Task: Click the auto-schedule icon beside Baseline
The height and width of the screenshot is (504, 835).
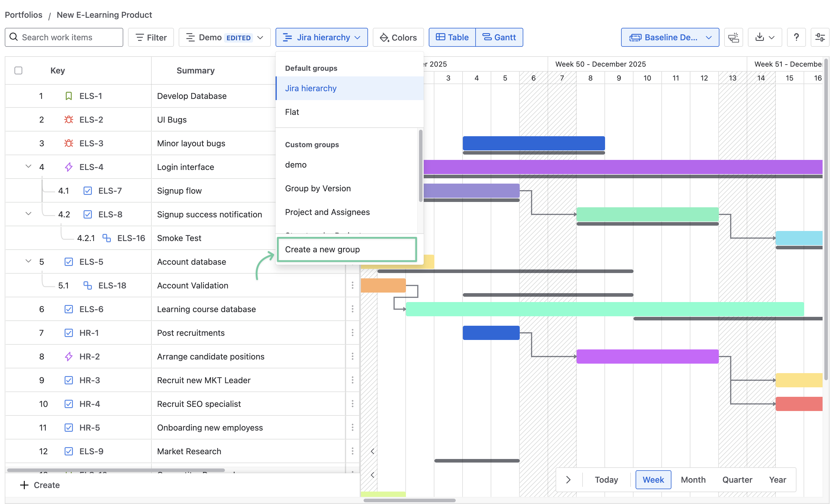Action: click(x=733, y=37)
